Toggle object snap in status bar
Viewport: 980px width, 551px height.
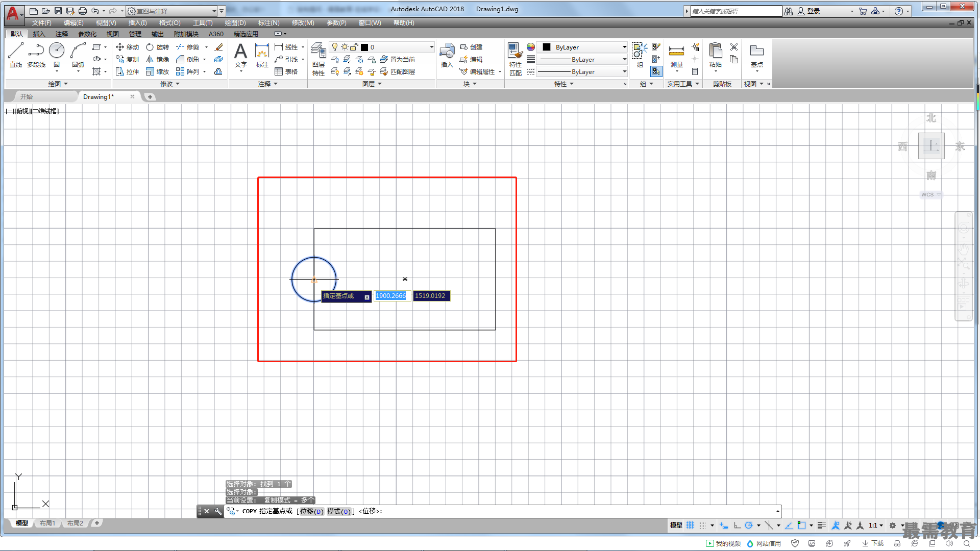(x=801, y=525)
